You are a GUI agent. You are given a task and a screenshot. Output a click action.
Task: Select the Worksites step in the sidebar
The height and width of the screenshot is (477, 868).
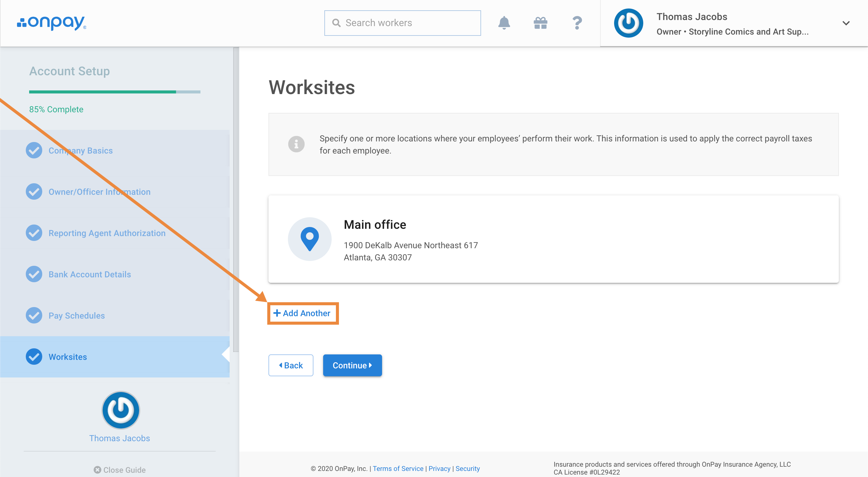coord(114,357)
